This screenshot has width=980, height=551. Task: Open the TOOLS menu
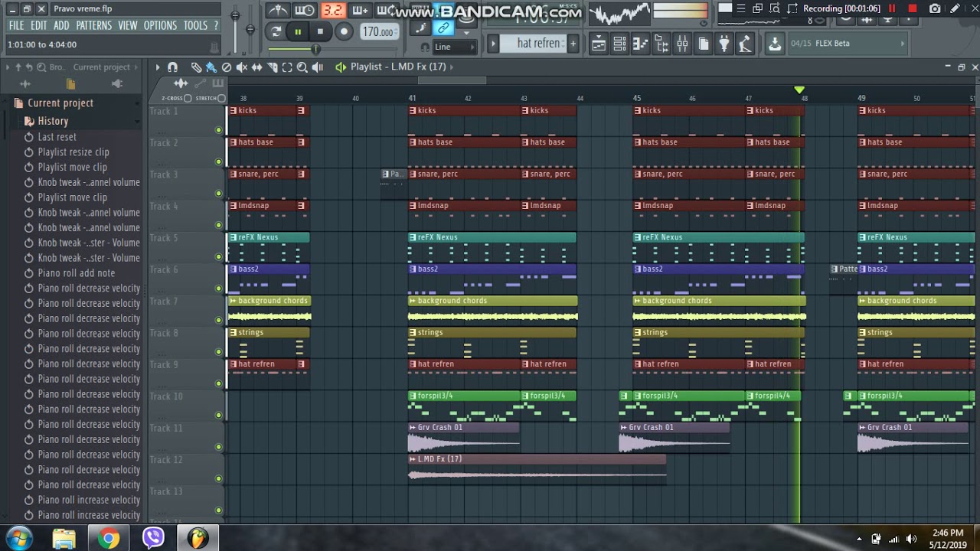195,25
